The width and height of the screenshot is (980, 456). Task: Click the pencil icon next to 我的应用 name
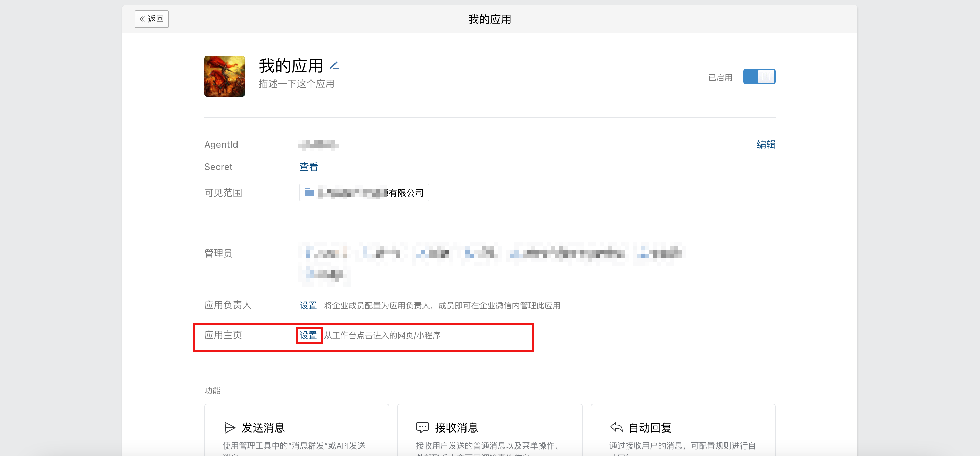(x=334, y=65)
